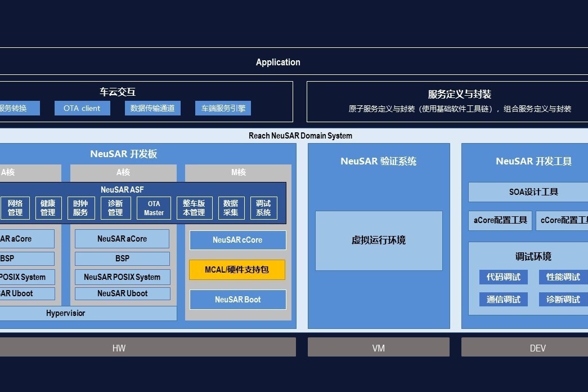588x392 pixels.
Task: Toggle the MCAL/硬件支持包 highlighted block
Action: 237,270
